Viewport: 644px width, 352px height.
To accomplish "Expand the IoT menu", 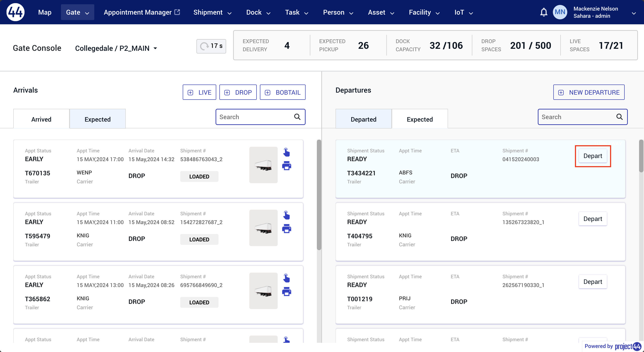I will [x=464, y=12].
